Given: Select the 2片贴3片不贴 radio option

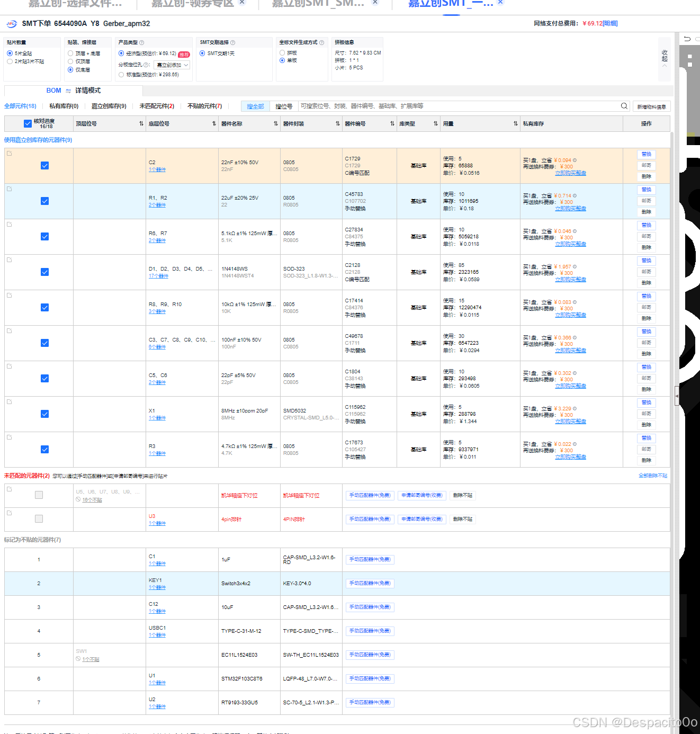Looking at the screenshot, I should point(10,61).
